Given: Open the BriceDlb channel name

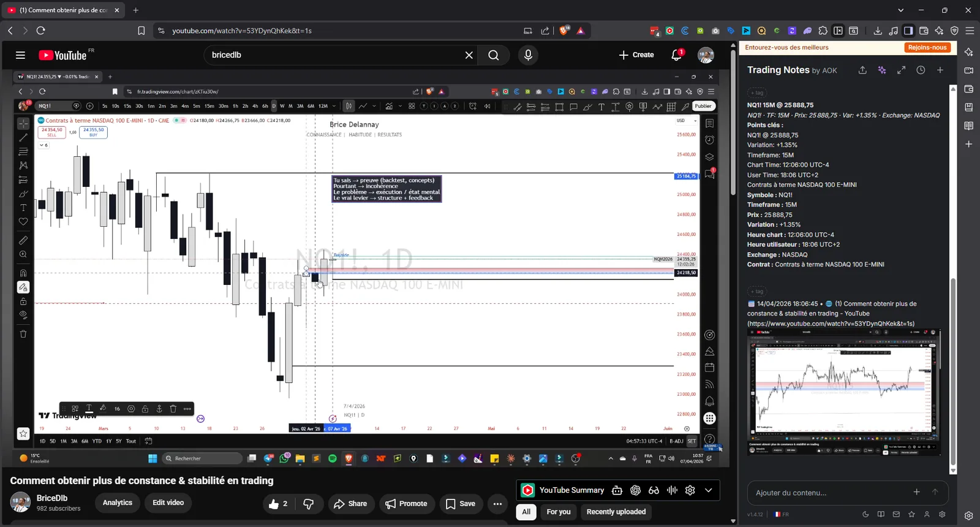Looking at the screenshot, I should tap(52, 498).
